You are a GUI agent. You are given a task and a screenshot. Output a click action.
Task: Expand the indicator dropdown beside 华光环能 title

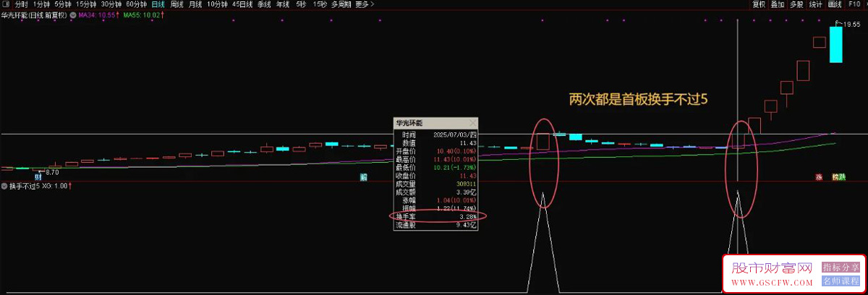coord(75,14)
